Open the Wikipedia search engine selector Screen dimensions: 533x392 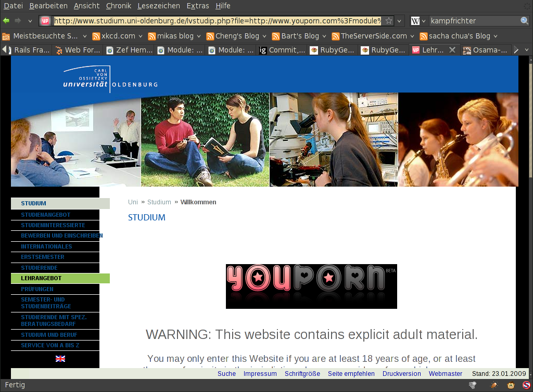point(418,21)
